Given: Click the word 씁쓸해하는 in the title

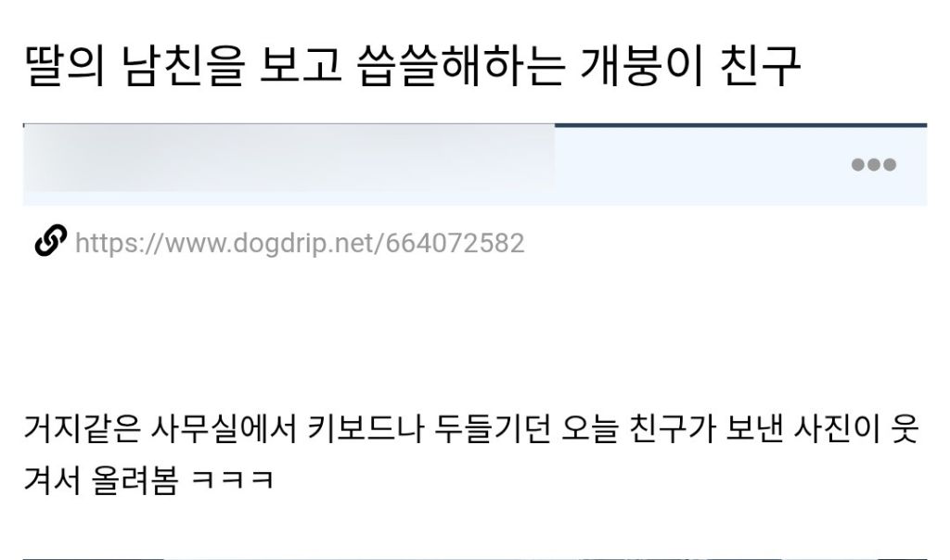Looking at the screenshot, I should (461, 66).
